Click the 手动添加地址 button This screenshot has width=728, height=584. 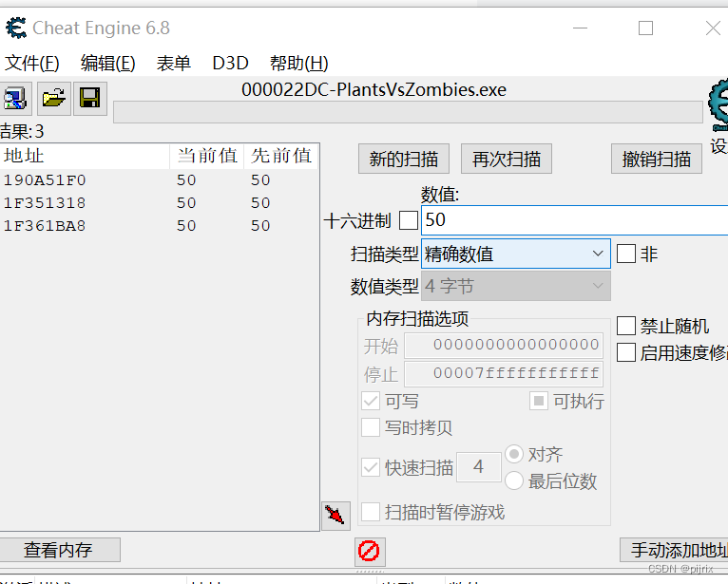[674, 550]
